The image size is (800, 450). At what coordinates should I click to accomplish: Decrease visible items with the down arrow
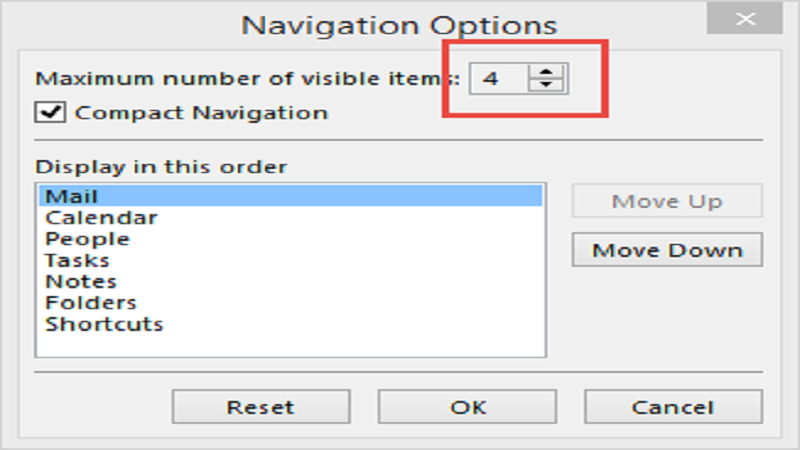click(545, 85)
